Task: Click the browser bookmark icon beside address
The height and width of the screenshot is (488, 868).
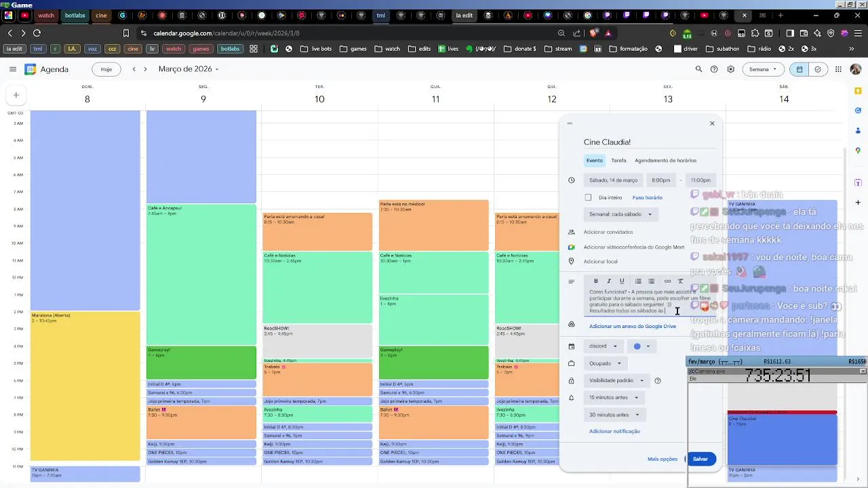Action: 126,33
